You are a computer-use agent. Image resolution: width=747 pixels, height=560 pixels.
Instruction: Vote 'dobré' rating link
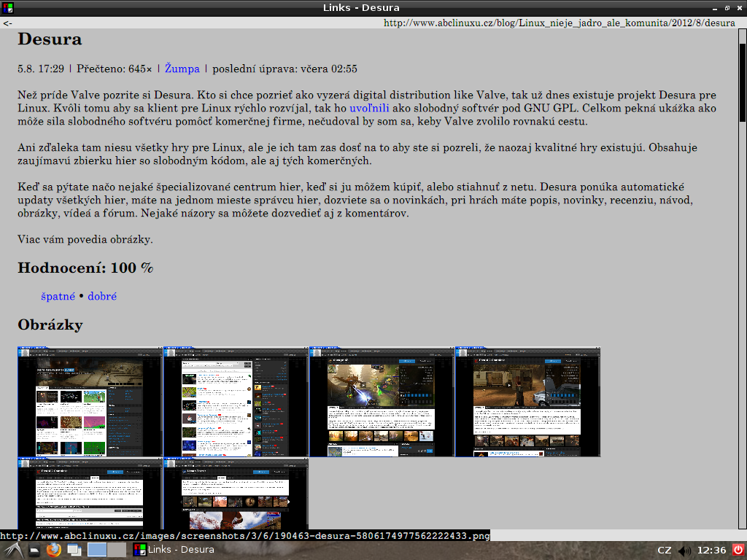click(102, 296)
